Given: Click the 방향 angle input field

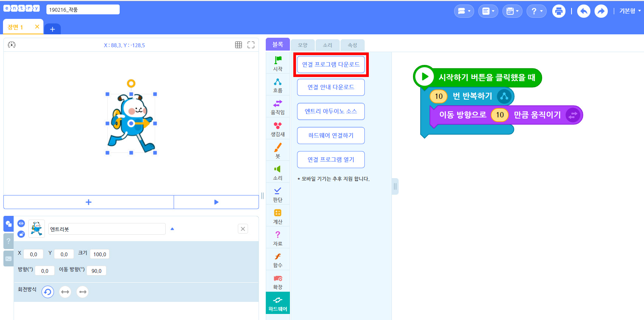Looking at the screenshot, I should pos(45,271).
